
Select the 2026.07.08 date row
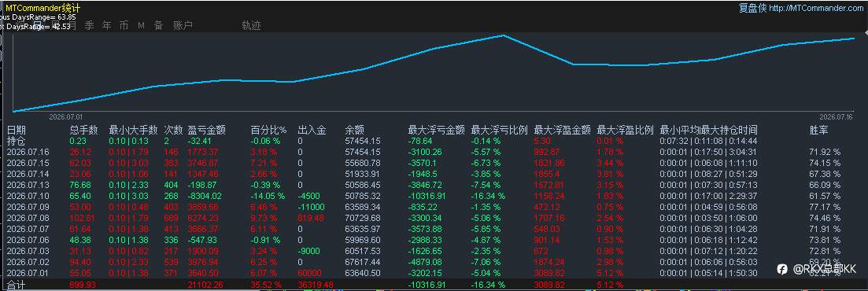click(x=28, y=217)
